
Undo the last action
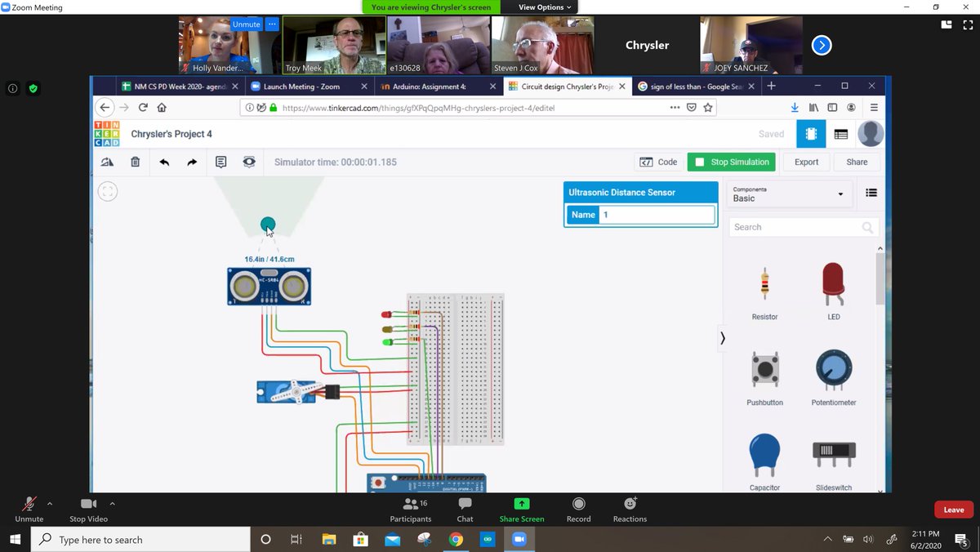[164, 162]
